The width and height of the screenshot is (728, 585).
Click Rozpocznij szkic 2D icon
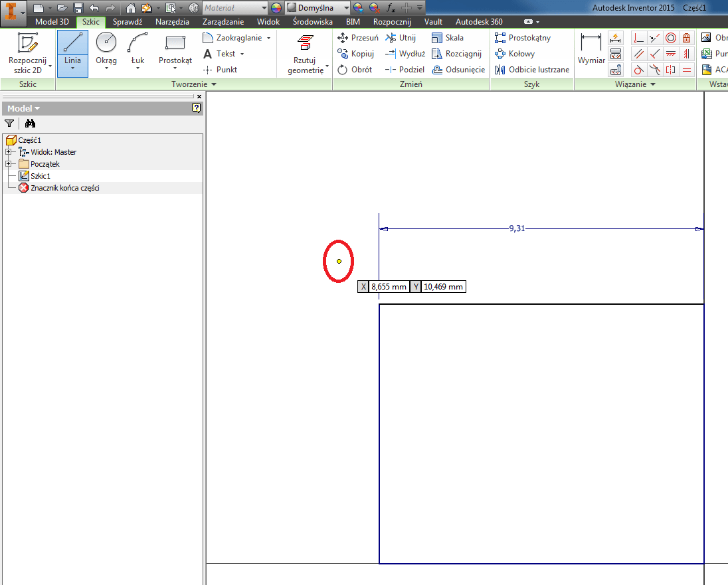tap(27, 42)
